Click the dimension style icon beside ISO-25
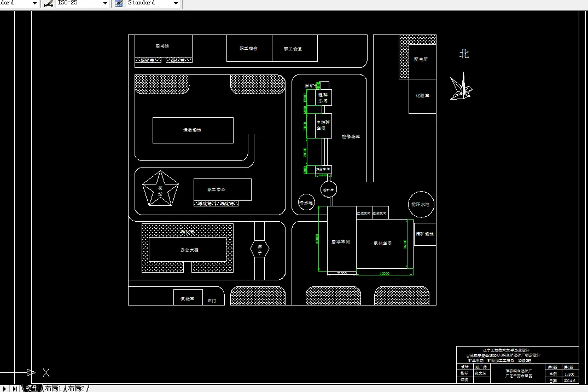 (49, 3)
